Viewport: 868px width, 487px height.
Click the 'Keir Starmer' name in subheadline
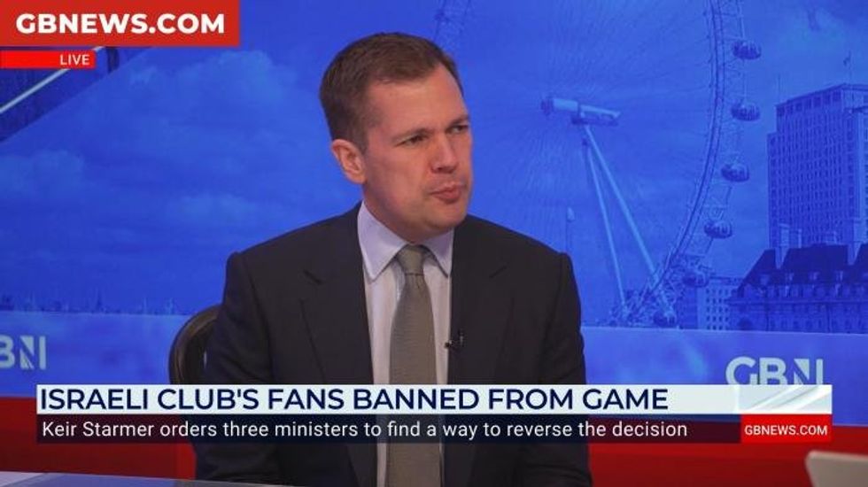tap(98, 429)
